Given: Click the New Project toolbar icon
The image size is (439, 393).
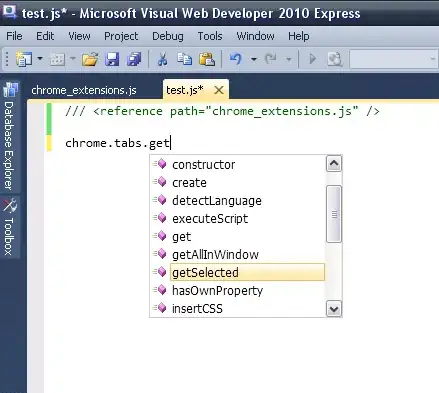Looking at the screenshot, I should click(24, 59).
